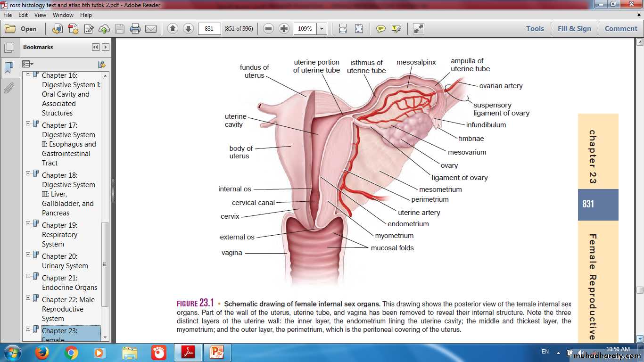This screenshot has height=362, width=644.
Task: Go to next page arrow
Action: (188, 29)
